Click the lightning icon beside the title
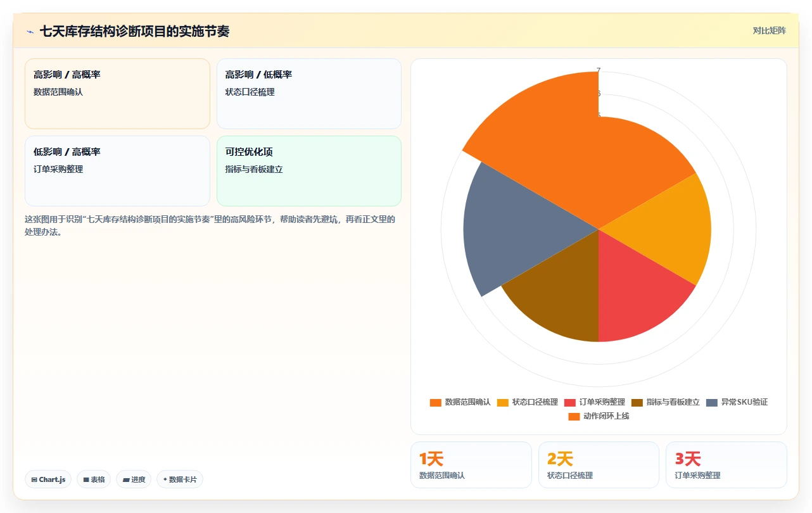This screenshot has height=513, width=812. pyautogui.click(x=30, y=31)
